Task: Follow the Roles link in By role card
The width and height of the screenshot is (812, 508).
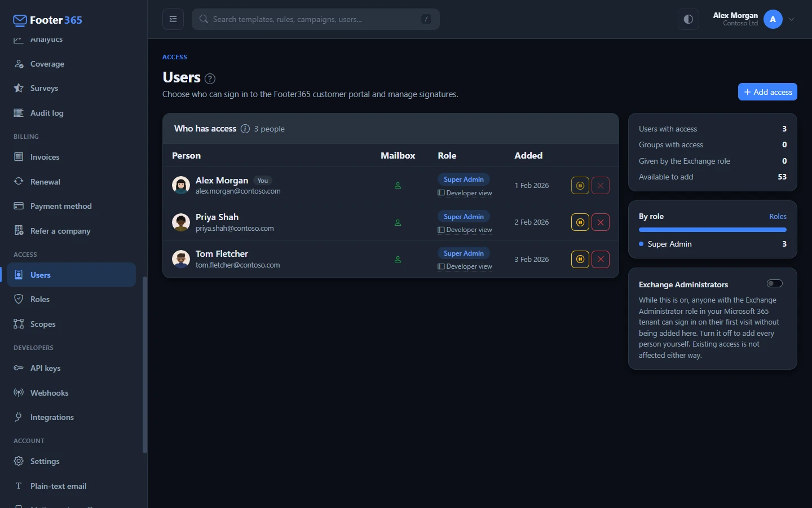Action: coord(778,216)
